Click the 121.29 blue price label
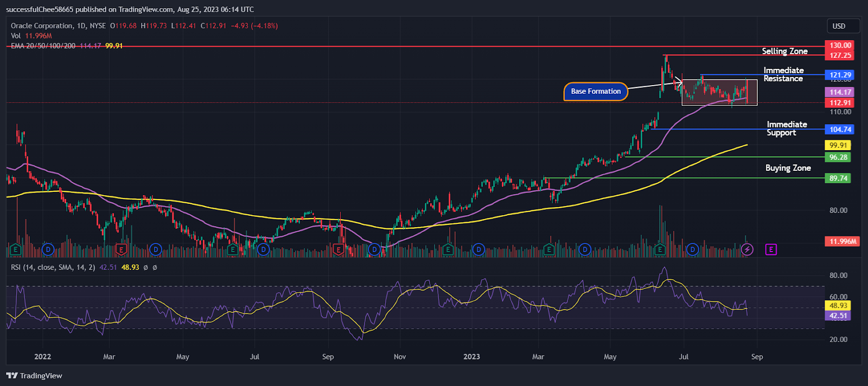The image size is (868, 386). (x=840, y=75)
